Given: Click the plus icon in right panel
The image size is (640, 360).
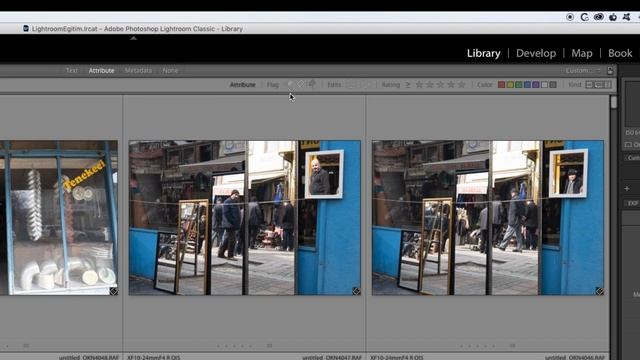Looking at the screenshot, I should click(x=627, y=189).
